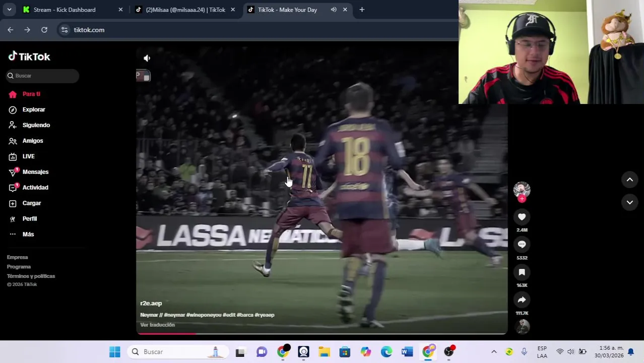Close the Milsaa TikTok tab
The image size is (644, 363).
coord(232,10)
